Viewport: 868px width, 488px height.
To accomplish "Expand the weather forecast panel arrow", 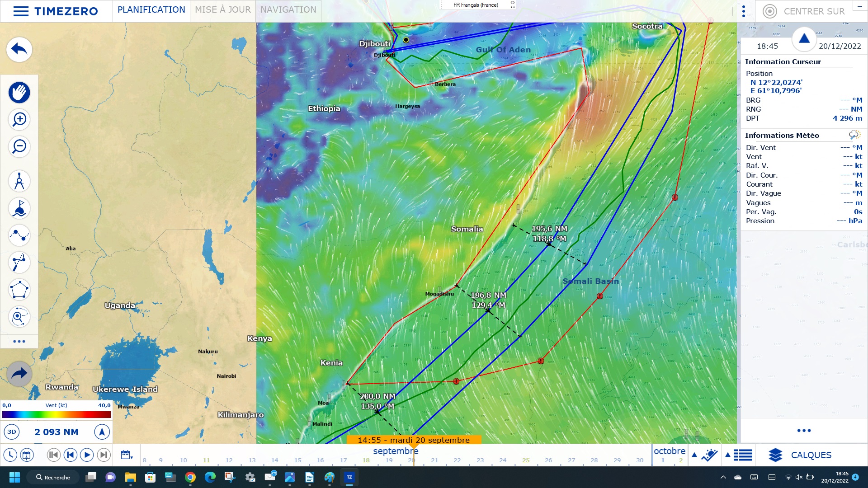I will [x=694, y=455].
